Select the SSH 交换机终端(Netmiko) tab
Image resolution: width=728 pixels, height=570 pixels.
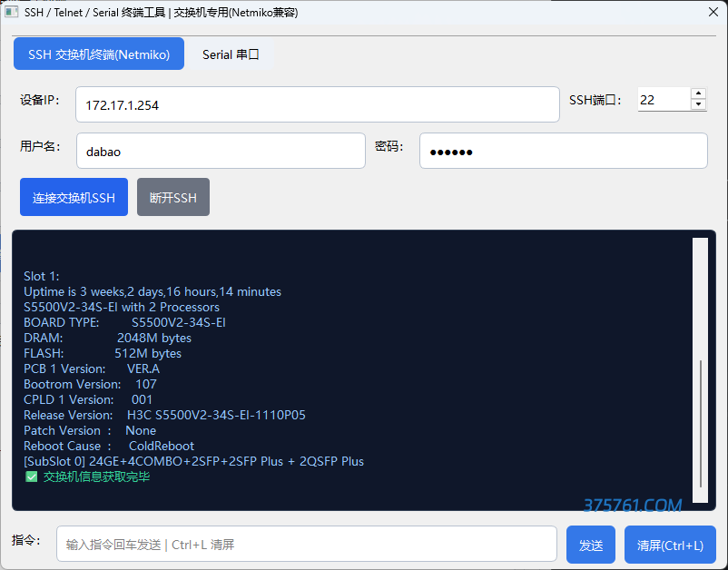[x=99, y=54]
